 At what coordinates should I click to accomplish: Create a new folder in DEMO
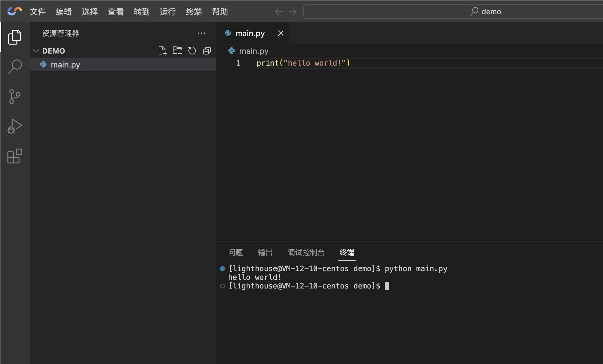click(x=177, y=51)
